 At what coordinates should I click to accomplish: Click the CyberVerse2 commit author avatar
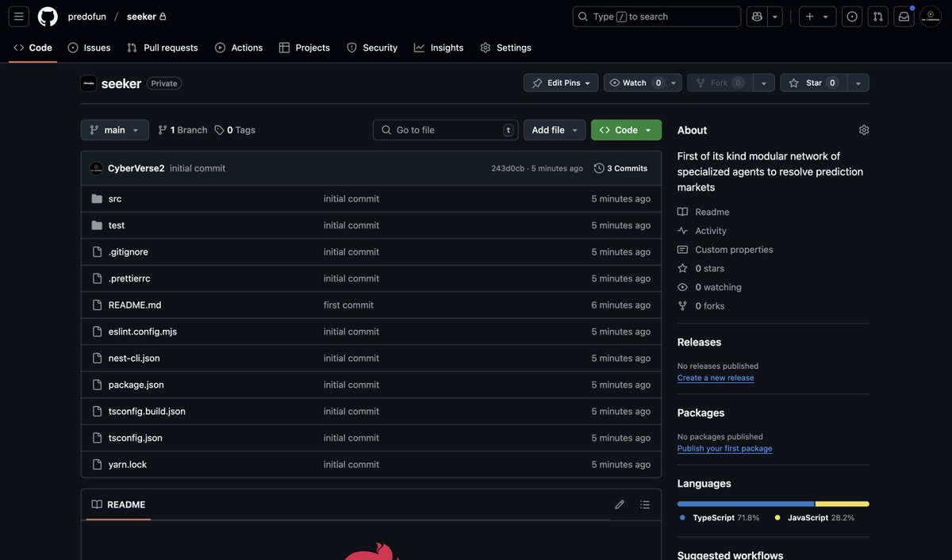coord(96,168)
